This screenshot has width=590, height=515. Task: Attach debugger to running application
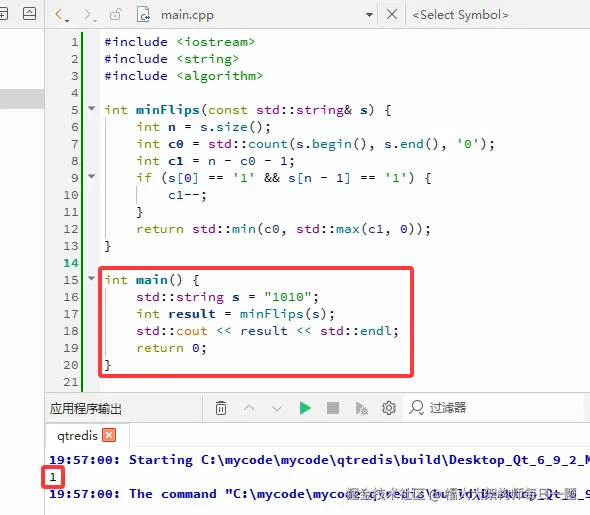(x=361, y=408)
